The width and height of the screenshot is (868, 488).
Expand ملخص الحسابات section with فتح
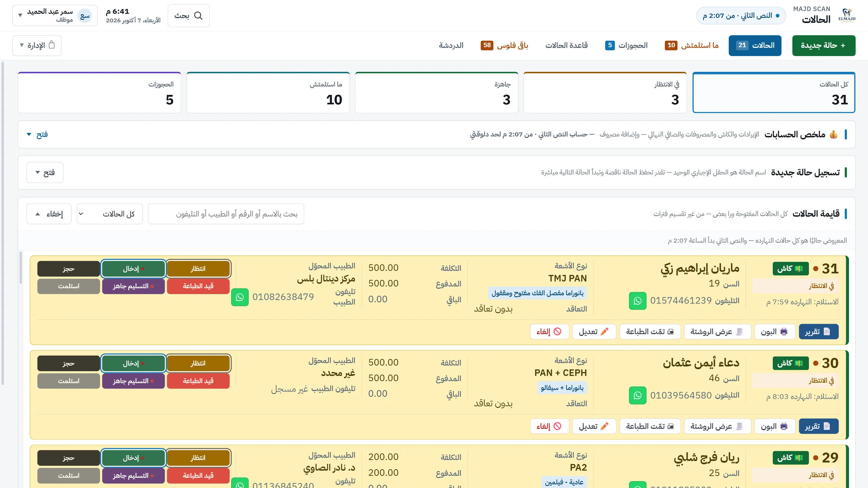point(37,135)
